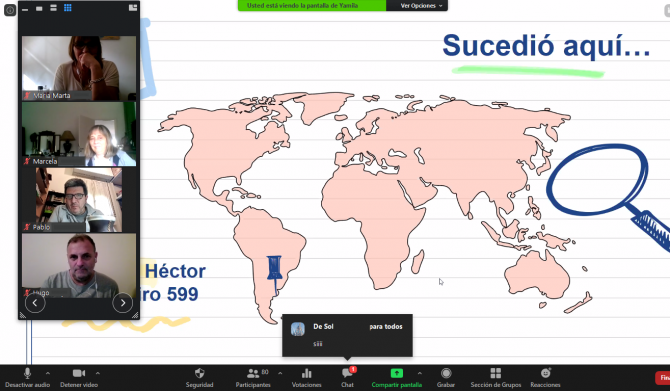
Task: Open the Votaciones polls icon
Action: pyautogui.click(x=306, y=378)
